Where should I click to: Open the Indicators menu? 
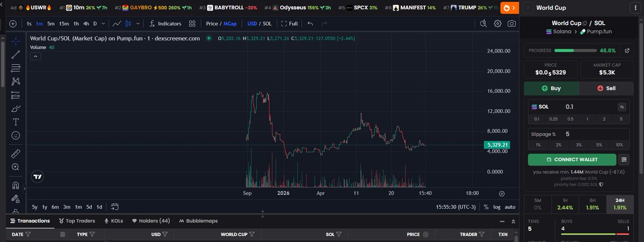pos(165,24)
